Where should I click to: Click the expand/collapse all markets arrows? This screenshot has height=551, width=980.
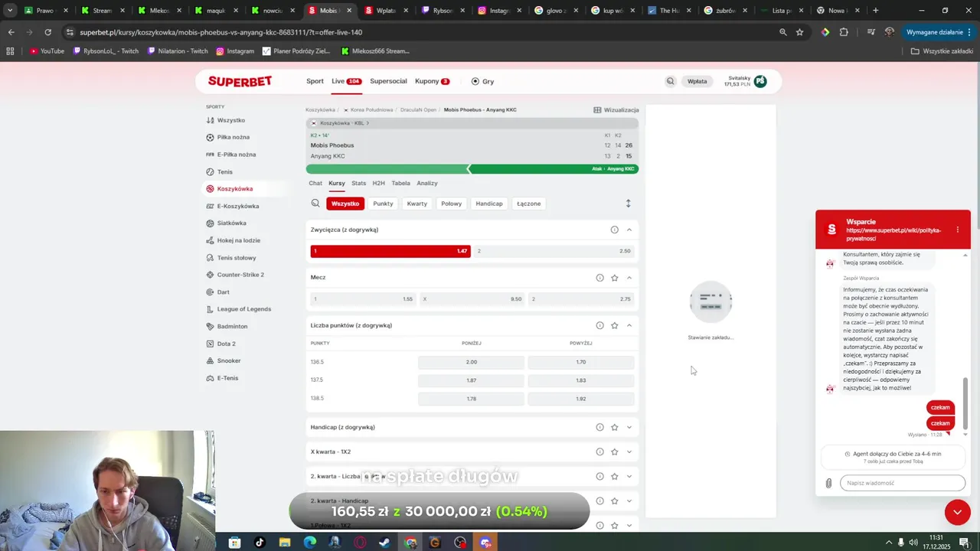pyautogui.click(x=628, y=204)
